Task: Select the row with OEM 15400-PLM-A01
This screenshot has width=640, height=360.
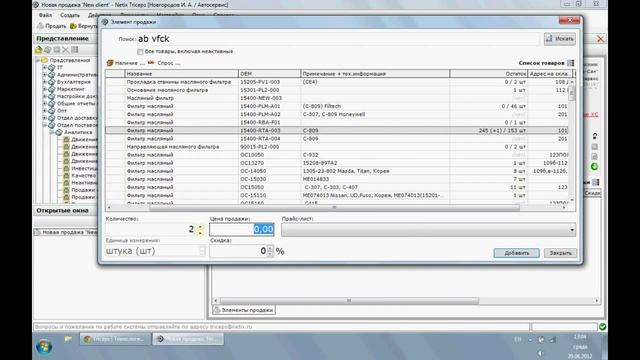Action: 337,106
